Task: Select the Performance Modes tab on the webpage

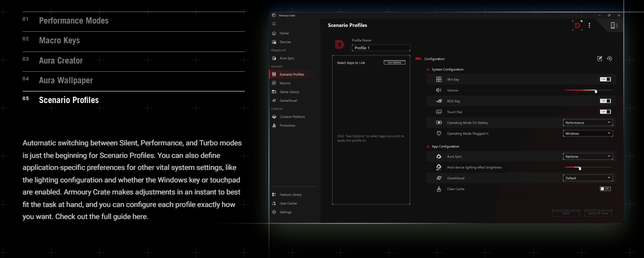Action: [x=134, y=21]
